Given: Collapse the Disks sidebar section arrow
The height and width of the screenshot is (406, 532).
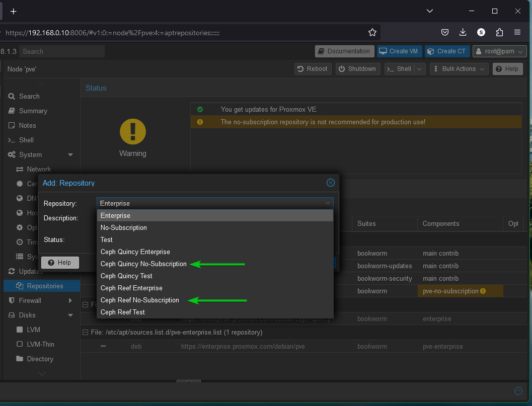Looking at the screenshot, I should [70, 315].
